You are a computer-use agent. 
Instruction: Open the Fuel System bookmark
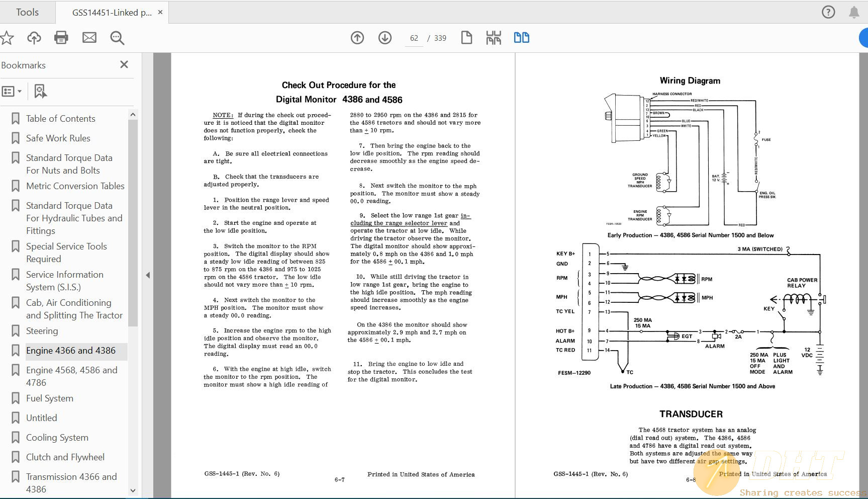point(49,398)
